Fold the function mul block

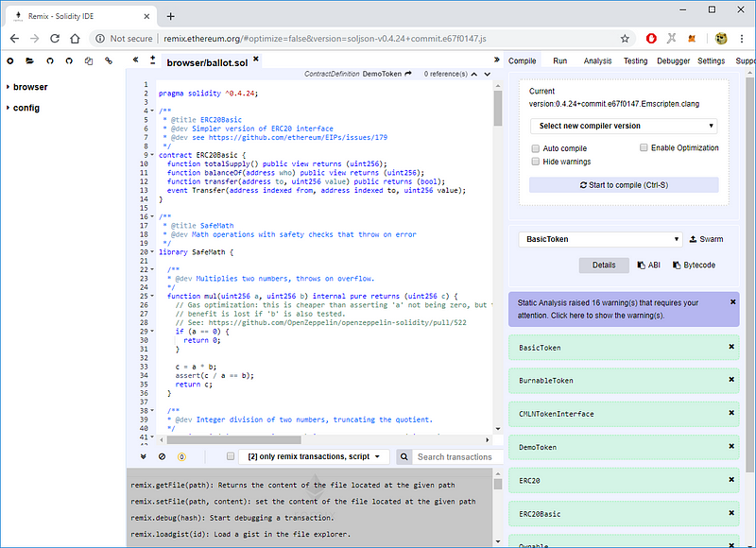(152, 296)
